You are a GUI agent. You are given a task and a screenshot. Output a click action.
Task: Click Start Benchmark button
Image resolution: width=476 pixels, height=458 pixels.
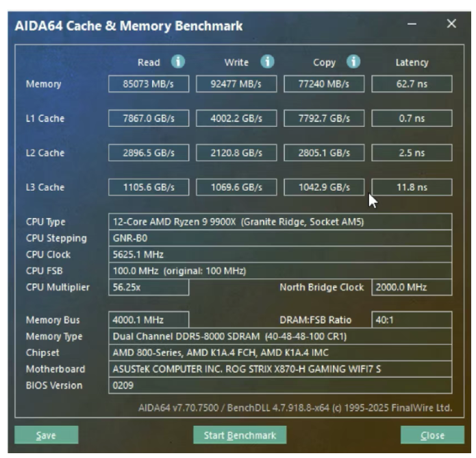coord(240,435)
